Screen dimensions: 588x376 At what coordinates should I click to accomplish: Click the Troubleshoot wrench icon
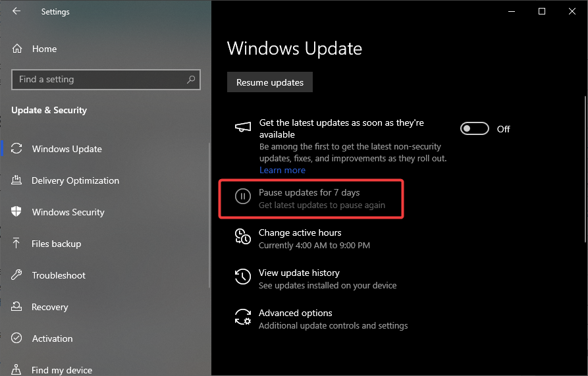(x=16, y=275)
